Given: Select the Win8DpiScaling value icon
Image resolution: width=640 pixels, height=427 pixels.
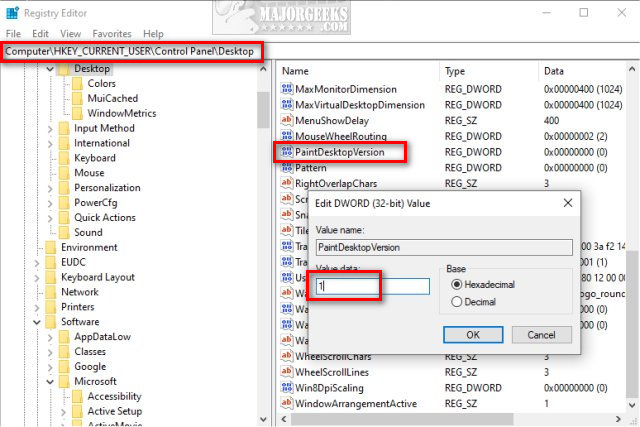Looking at the screenshot, I should tap(287, 387).
